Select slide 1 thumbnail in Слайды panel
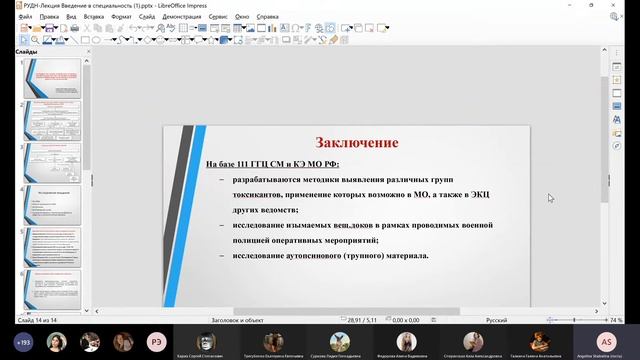 tap(52, 78)
